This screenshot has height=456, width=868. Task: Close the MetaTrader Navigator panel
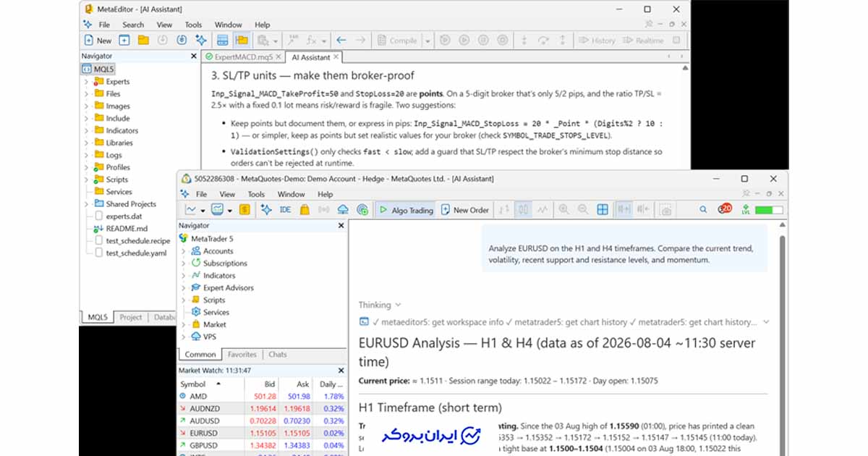click(341, 226)
